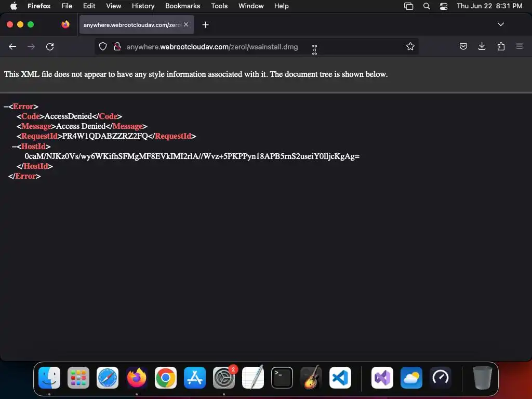Viewport: 532px width, 399px height.
Task: Save page to Pocket
Action: (463, 46)
